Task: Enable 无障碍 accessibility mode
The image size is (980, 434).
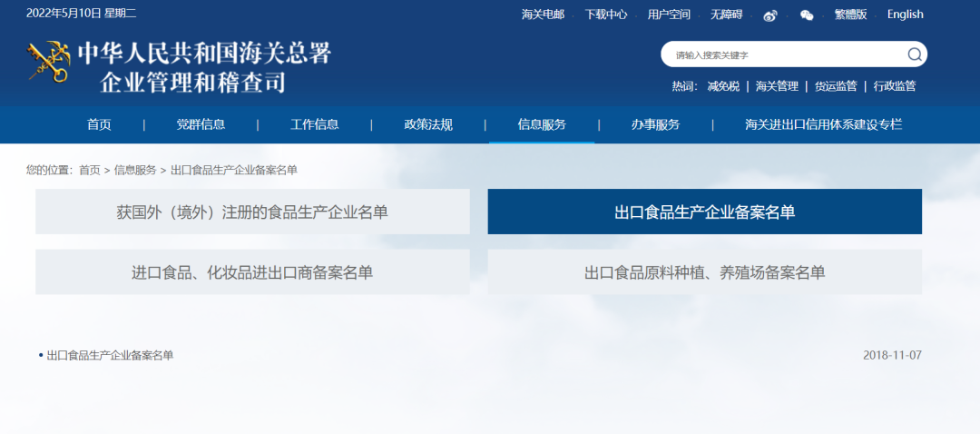Action: pos(725,15)
